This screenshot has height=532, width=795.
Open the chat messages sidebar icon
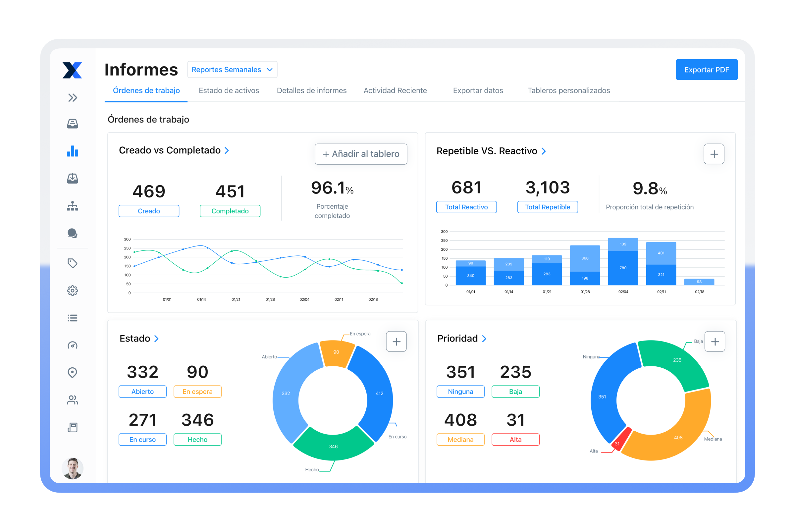point(73,234)
